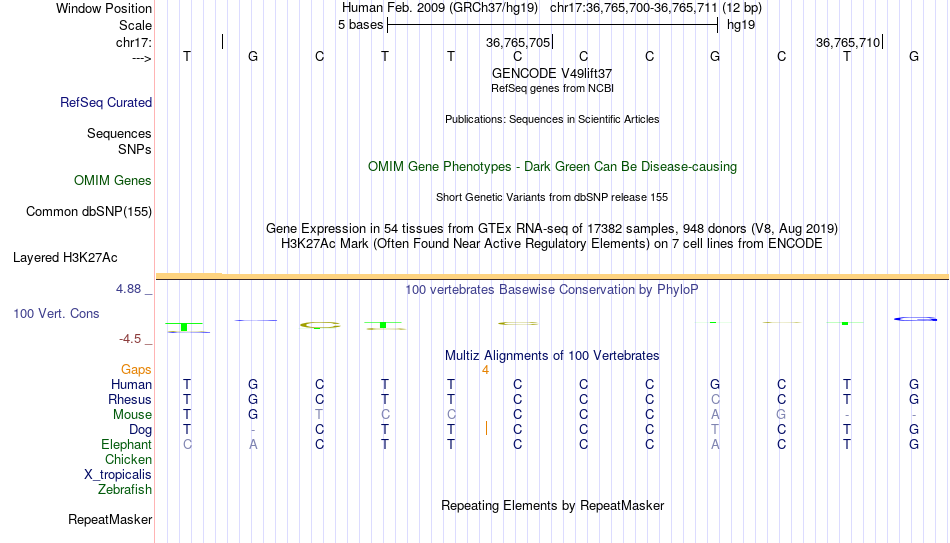Click the orange Gaps label

tap(136, 370)
